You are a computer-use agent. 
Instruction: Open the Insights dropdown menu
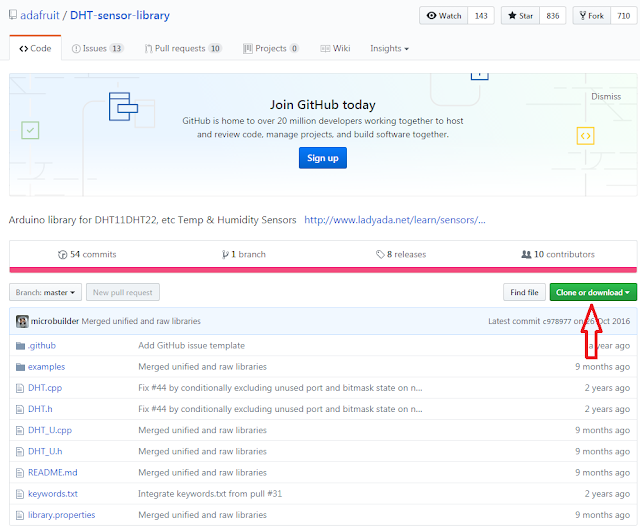[x=389, y=49]
